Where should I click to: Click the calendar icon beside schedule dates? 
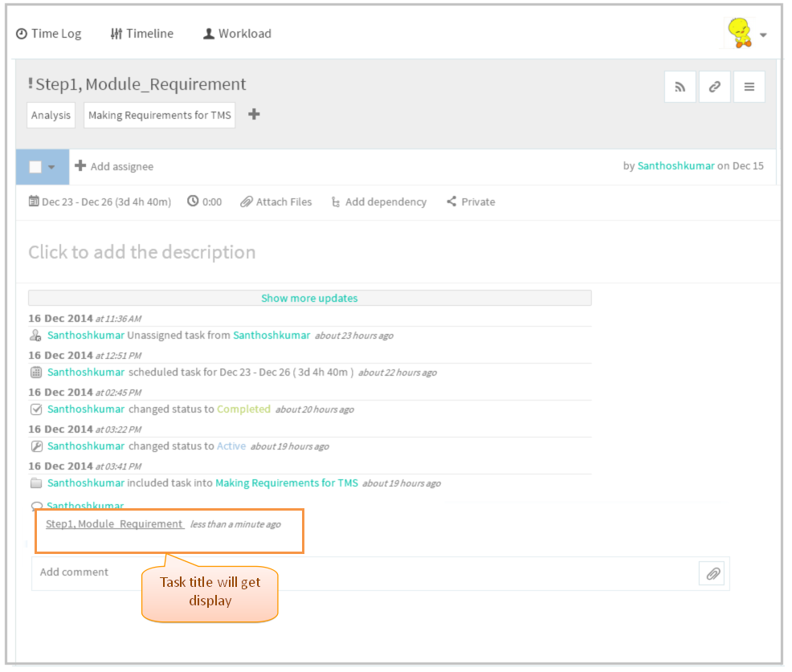[34, 202]
